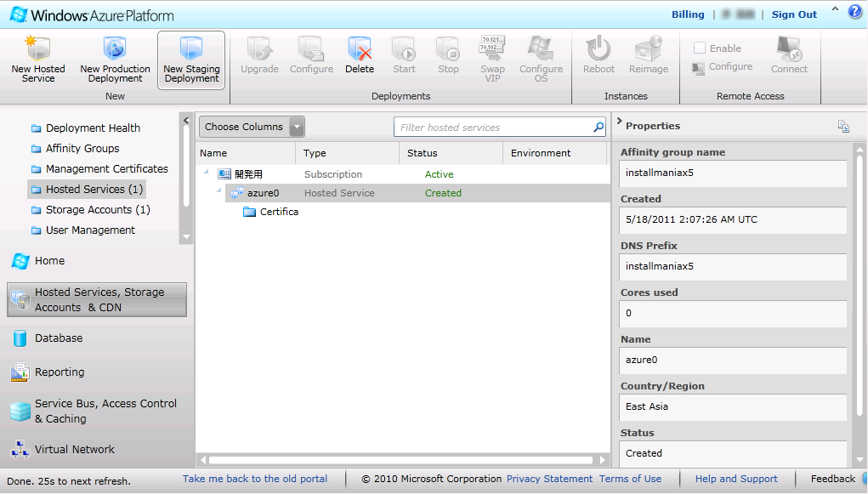Open the Help and Support link
The width and height of the screenshot is (868, 494).
click(736, 479)
